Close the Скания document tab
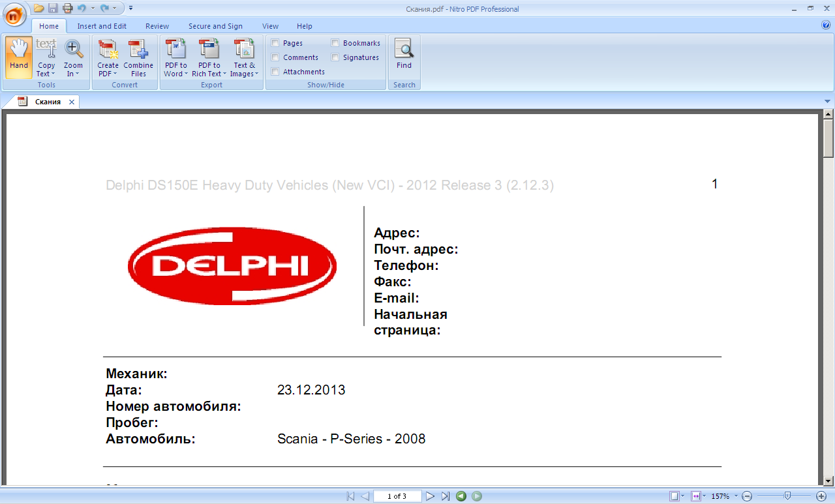The height and width of the screenshot is (504, 835). tap(72, 102)
